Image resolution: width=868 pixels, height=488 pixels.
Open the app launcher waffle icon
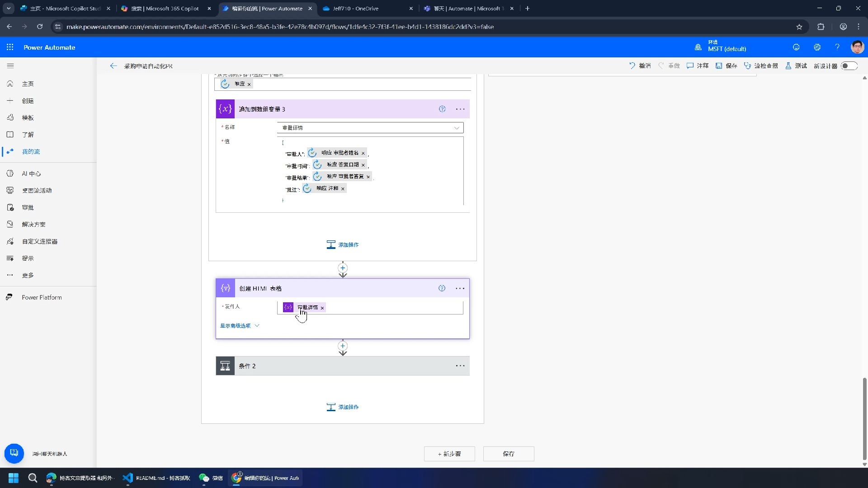pos(10,47)
